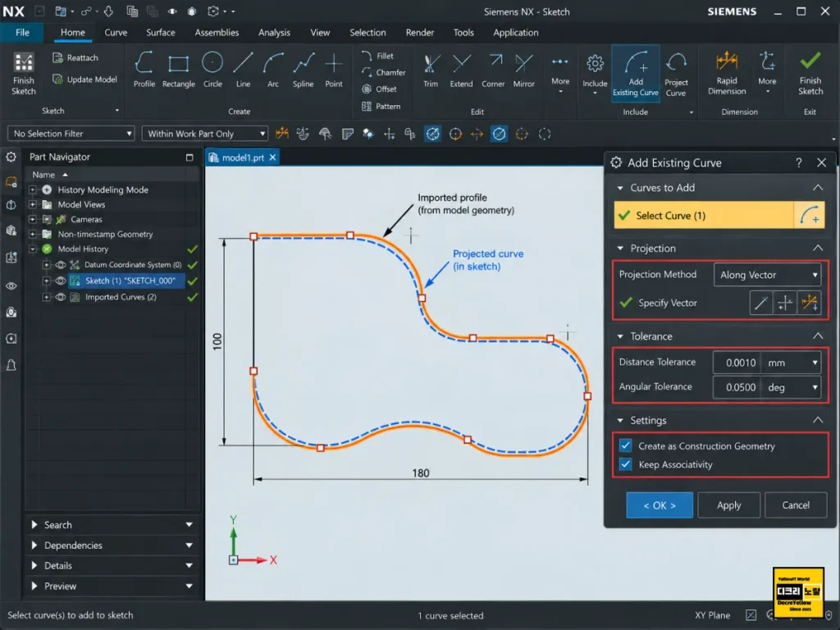This screenshot has width=840, height=630.
Task: Click Finish Sketch in the Exit group
Action: coord(810,72)
